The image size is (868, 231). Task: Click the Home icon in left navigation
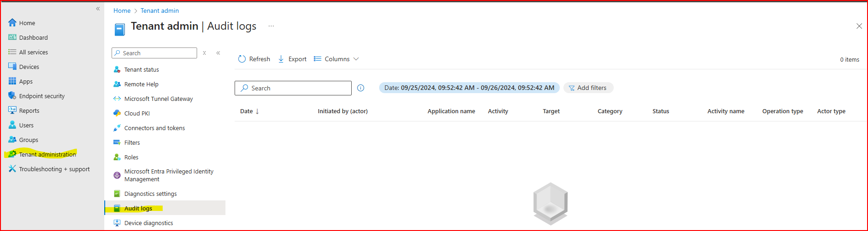(x=12, y=23)
